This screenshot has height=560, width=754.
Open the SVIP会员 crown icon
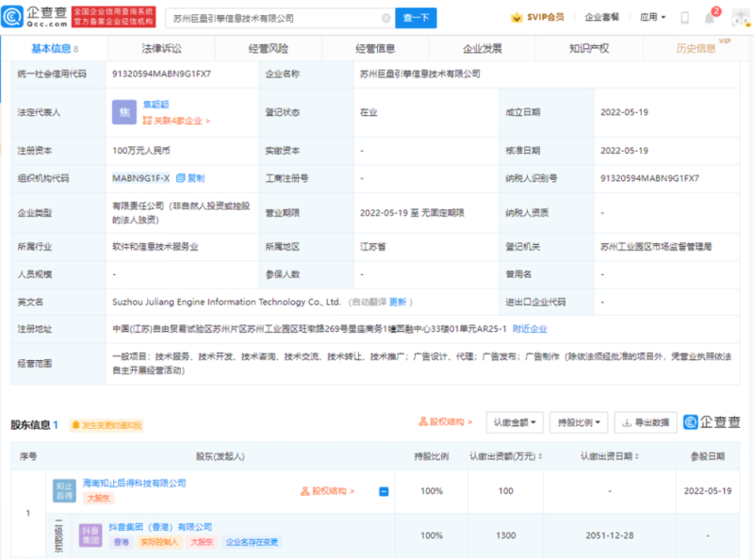click(x=517, y=17)
